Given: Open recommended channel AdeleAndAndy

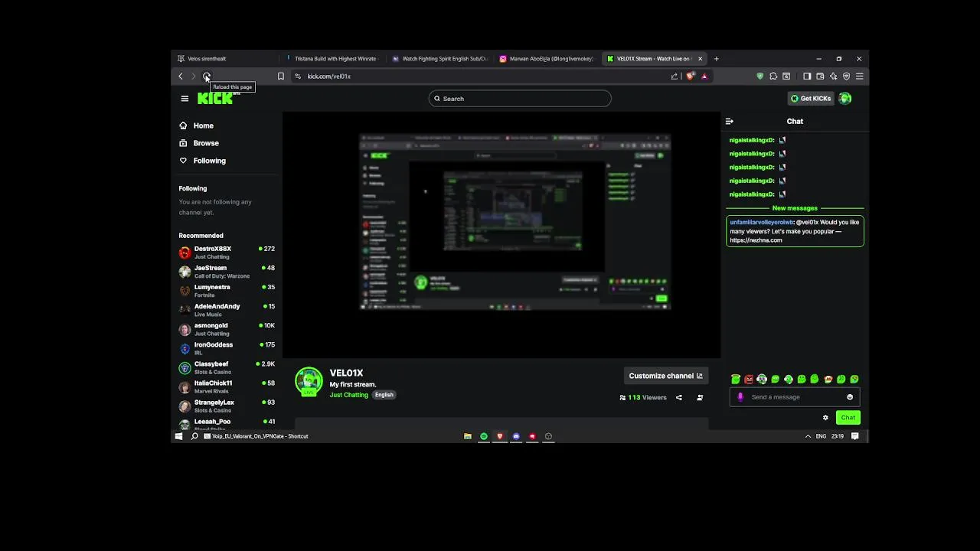Looking at the screenshot, I should click(x=227, y=310).
